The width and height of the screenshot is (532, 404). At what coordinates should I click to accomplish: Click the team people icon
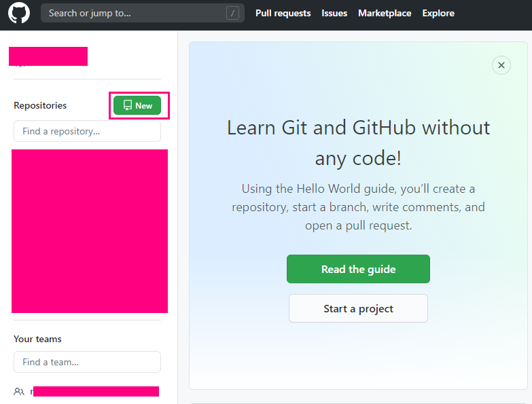tap(19, 392)
